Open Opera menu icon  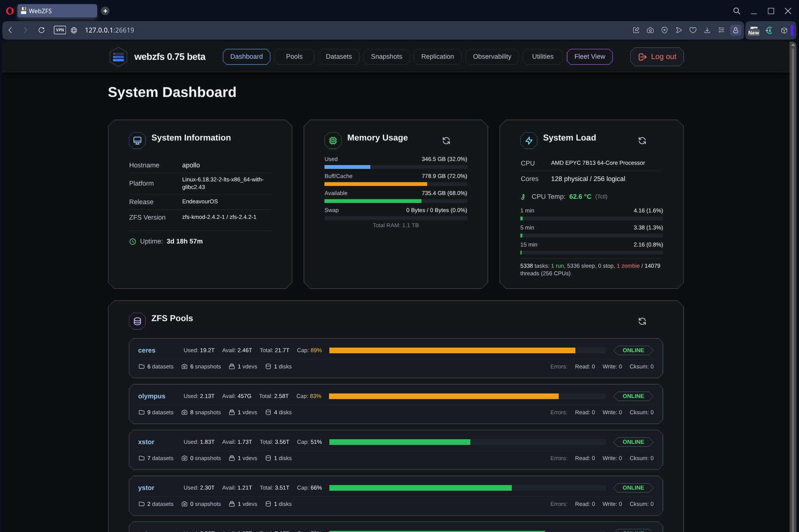[10, 11]
